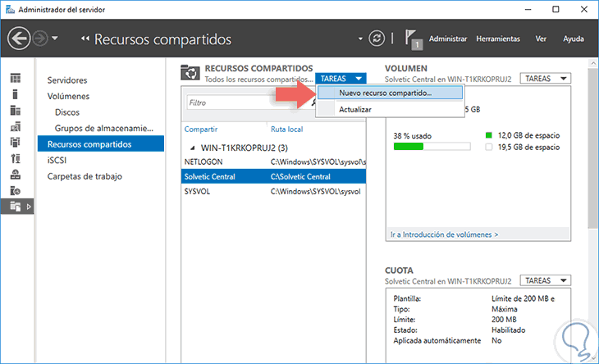Click the File and Storage Services sidebar icon
The image size is (599, 364).
pos(16,207)
